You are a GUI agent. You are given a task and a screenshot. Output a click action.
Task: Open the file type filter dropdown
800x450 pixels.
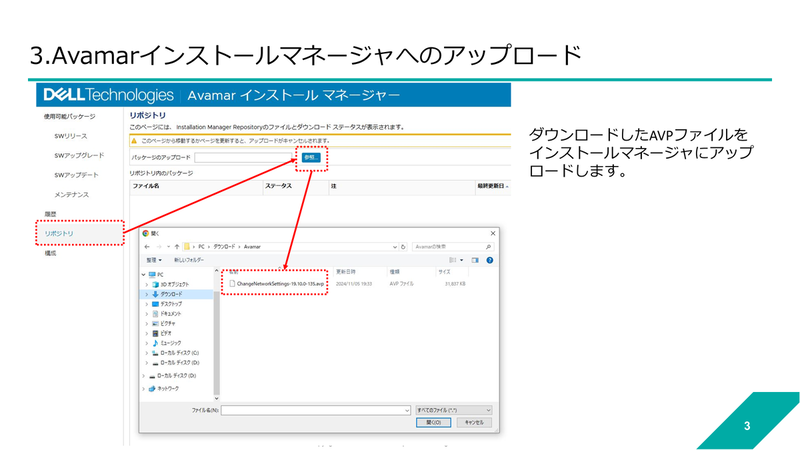click(488, 410)
